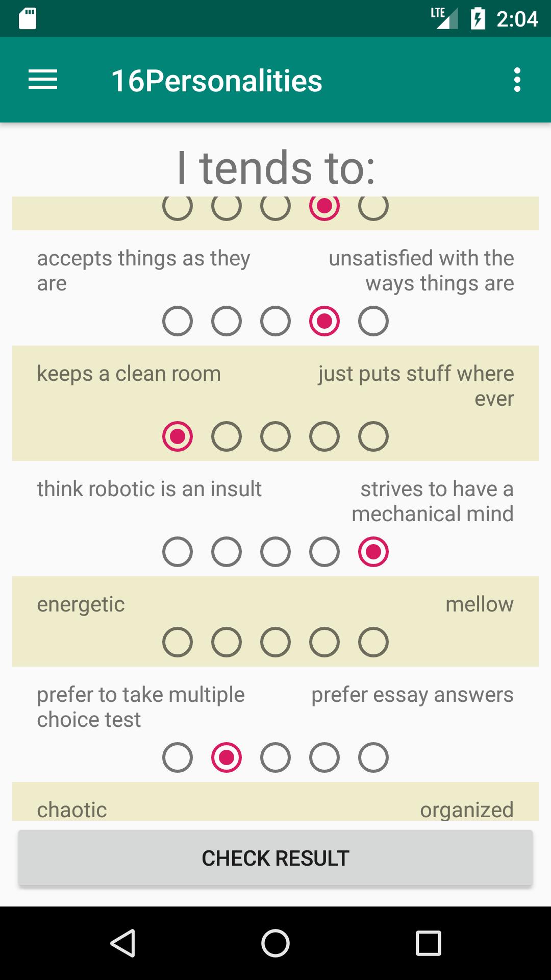Image resolution: width=551 pixels, height=980 pixels.
Task: Select the middle circle for the clean room question
Action: 275,436
